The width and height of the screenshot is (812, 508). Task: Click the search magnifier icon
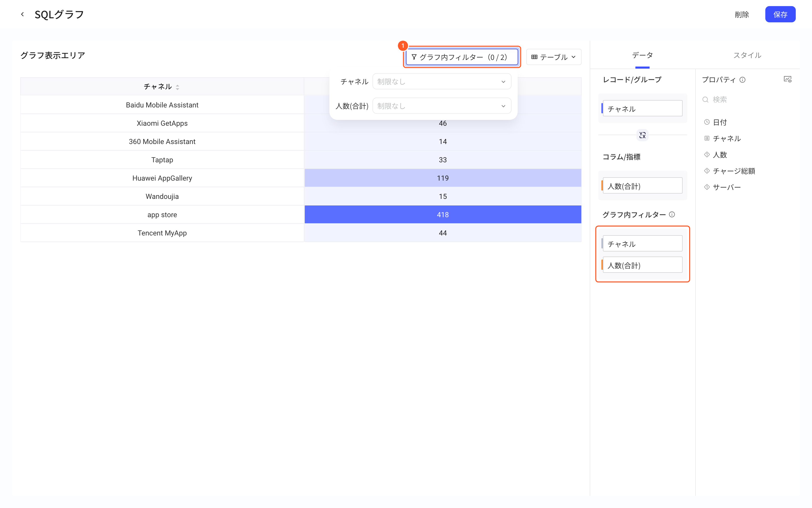(x=705, y=100)
